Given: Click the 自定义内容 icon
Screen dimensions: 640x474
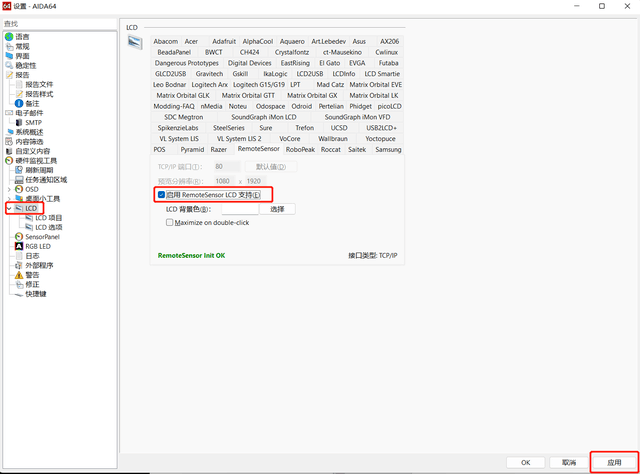Looking at the screenshot, I should [x=9, y=151].
